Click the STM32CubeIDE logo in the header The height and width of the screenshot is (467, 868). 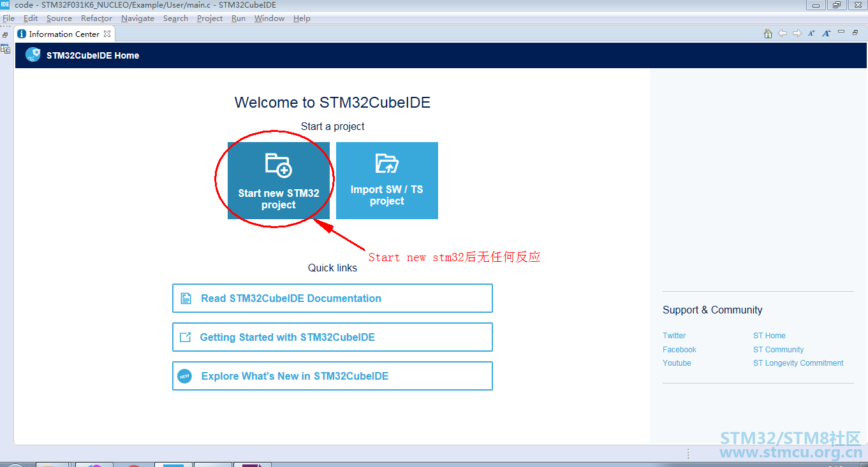tap(33, 55)
